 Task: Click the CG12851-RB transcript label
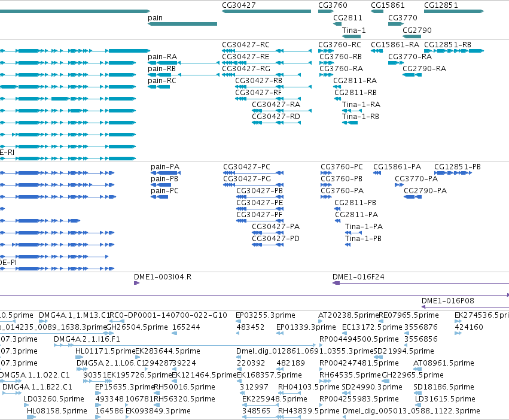click(x=447, y=45)
